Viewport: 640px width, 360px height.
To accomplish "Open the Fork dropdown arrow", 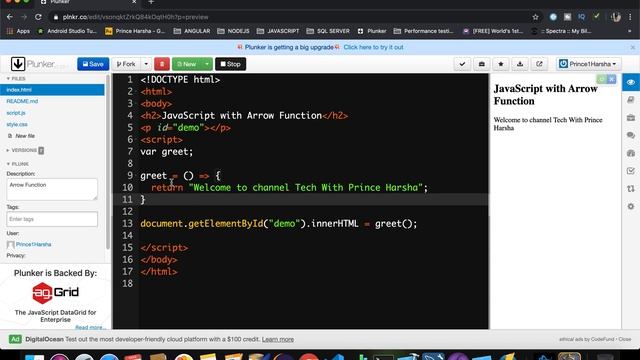I will (x=146, y=64).
